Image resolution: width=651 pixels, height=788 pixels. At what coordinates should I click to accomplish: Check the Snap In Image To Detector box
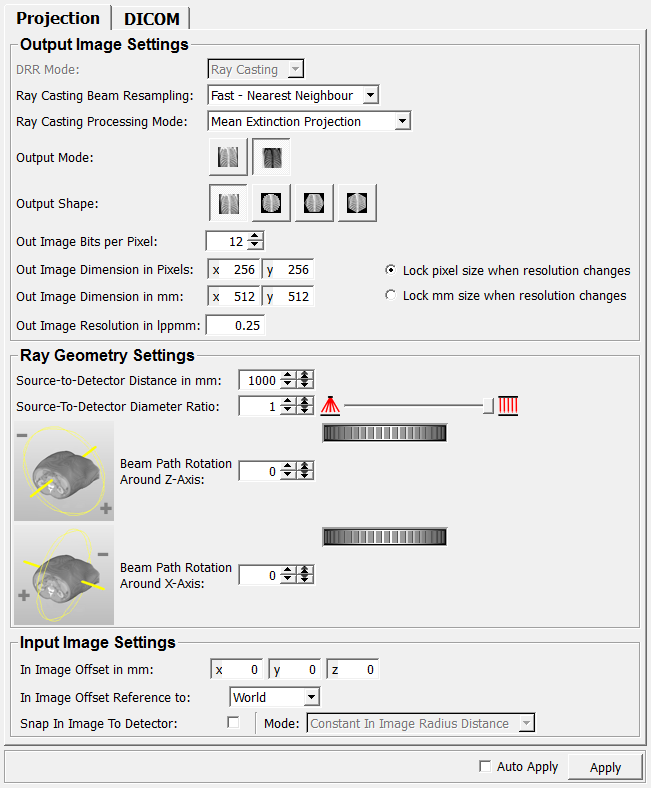coord(234,723)
